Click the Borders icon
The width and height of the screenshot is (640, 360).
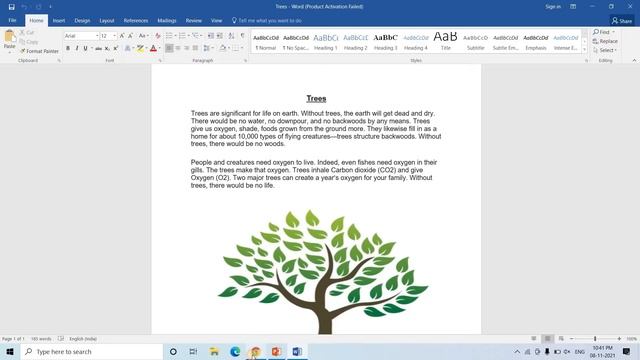[236, 49]
